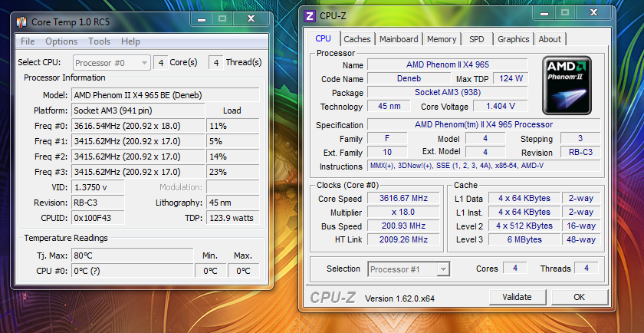Click the Multiplier value x 18.0
Screen dimensions: 644x333
coord(403,212)
